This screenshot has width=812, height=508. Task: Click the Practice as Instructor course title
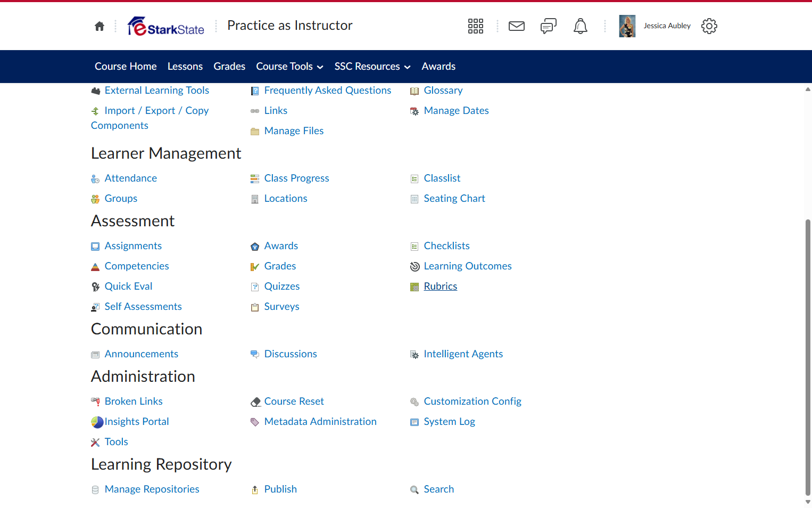290,26
